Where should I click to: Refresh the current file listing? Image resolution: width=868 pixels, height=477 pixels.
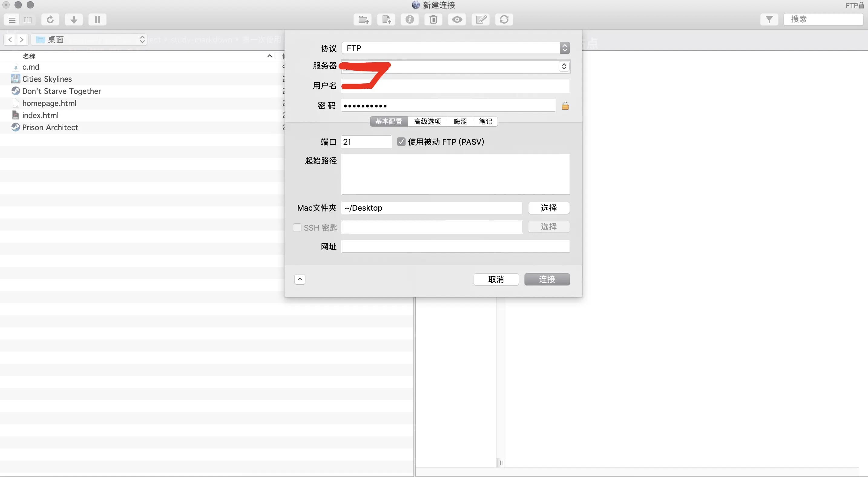[x=50, y=19]
